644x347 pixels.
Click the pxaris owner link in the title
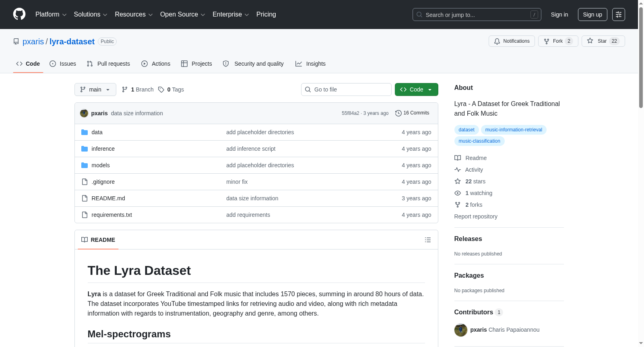[x=33, y=42]
